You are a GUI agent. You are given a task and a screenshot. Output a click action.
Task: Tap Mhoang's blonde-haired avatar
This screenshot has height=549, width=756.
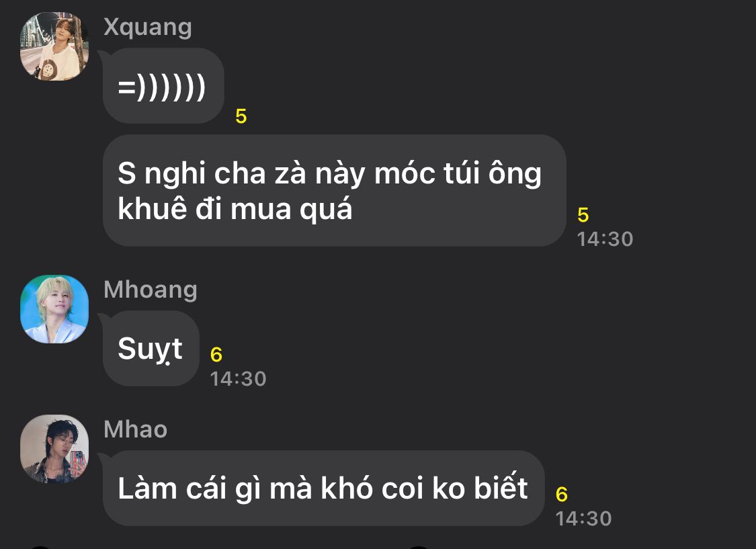54,309
